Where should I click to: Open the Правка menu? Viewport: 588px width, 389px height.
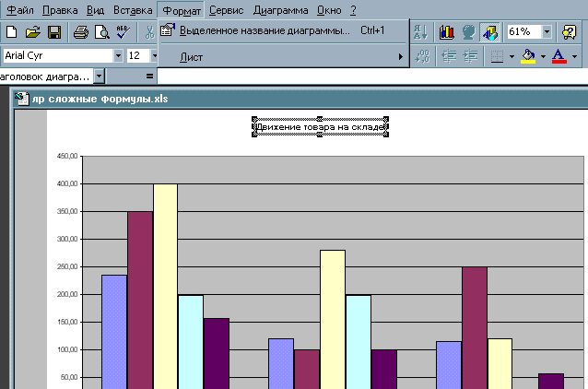click(x=60, y=10)
